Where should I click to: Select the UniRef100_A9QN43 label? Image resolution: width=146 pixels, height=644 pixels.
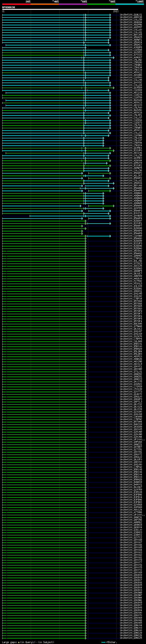click(x=131, y=193)
